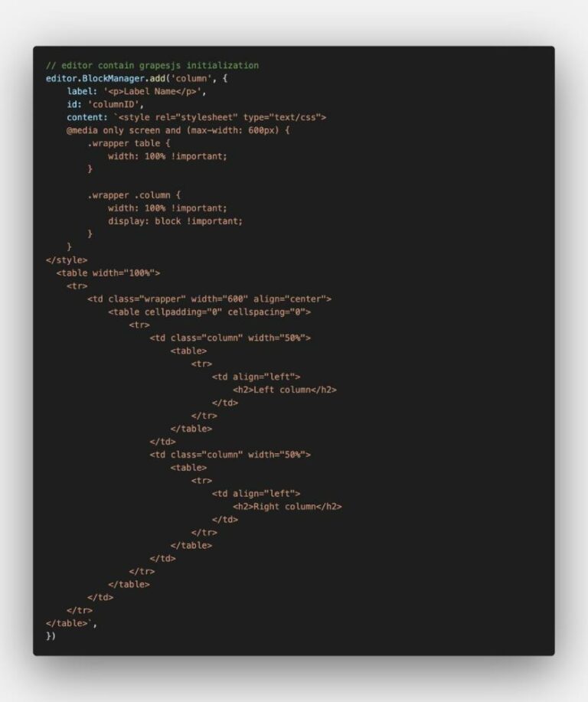Select the label property line
The image size is (588, 702).
[x=136, y=91]
